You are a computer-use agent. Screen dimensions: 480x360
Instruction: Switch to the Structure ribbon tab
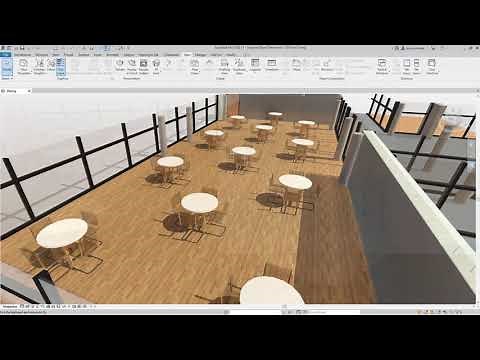click(x=42, y=54)
